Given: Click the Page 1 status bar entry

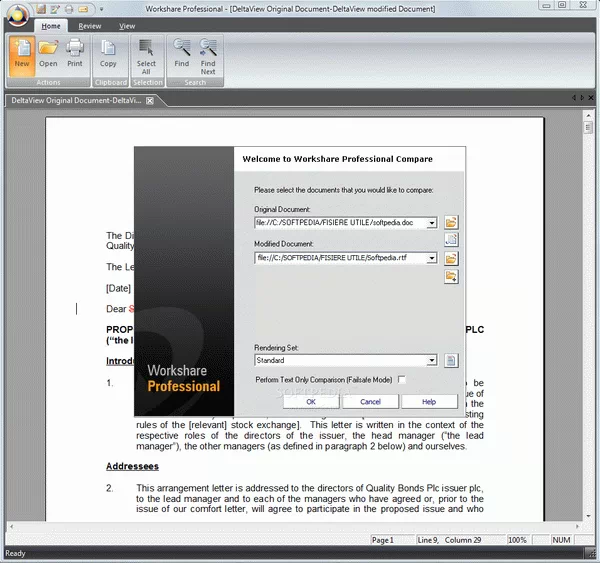Looking at the screenshot, I should (392, 540).
